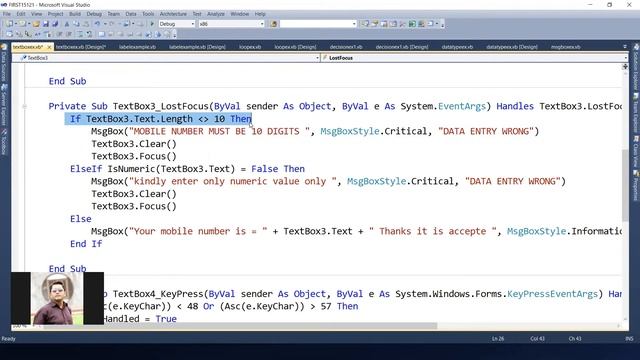The image size is (640, 360).
Task: Open the Analyze menu
Action: (x=216, y=14)
